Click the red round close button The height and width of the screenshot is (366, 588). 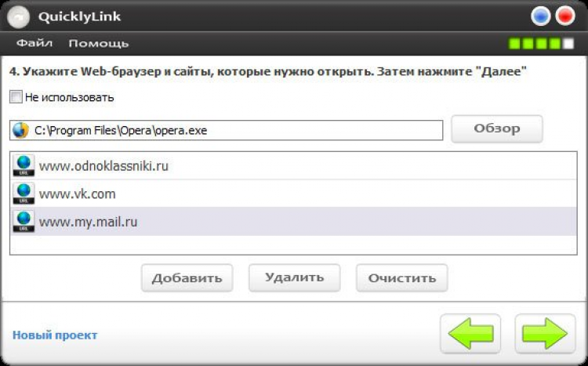click(565, 16)
